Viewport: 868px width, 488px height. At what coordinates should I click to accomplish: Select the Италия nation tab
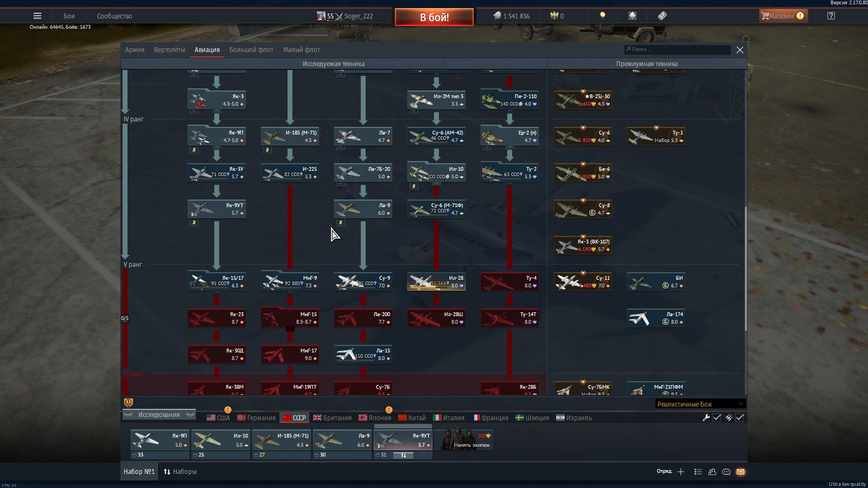coord(449,418)
